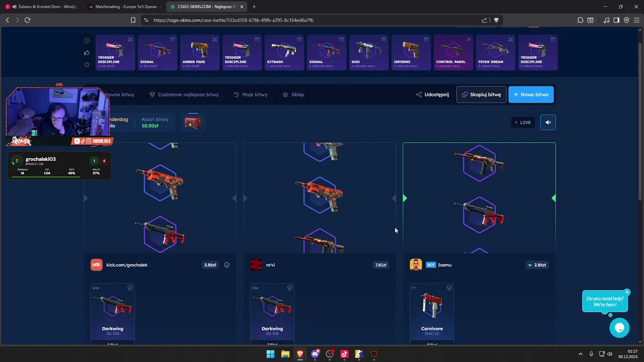Viewport: 644px width, 362px height.
Task: Click the Udostępnij share button
Action: click(x=432, y=95)
